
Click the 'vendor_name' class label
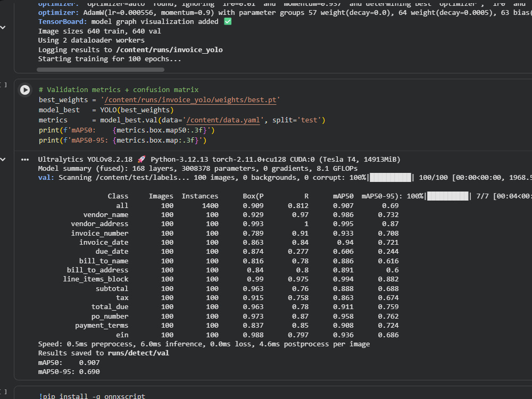tap(106, 215)
